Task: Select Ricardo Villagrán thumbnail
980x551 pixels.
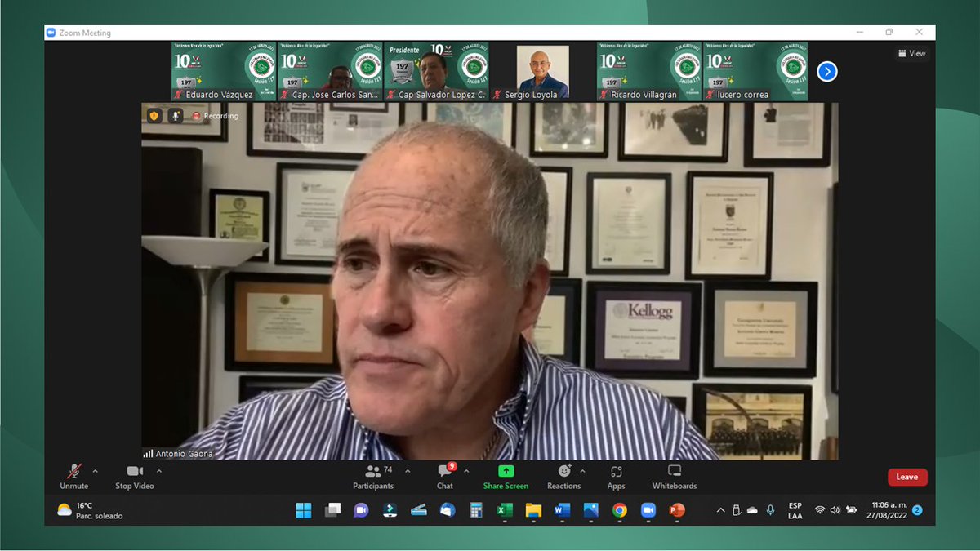Action: pyautogui.click(x=648, y=72)
